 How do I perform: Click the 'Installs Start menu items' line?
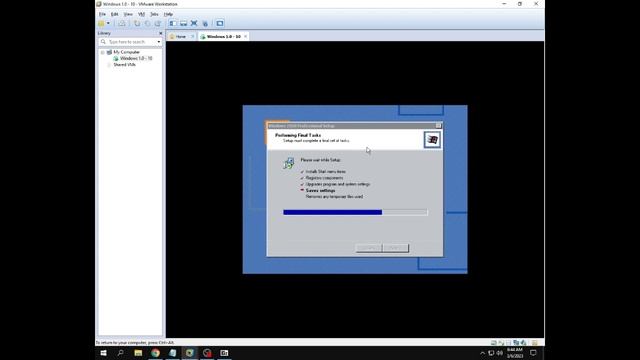[x=326, y=172]
